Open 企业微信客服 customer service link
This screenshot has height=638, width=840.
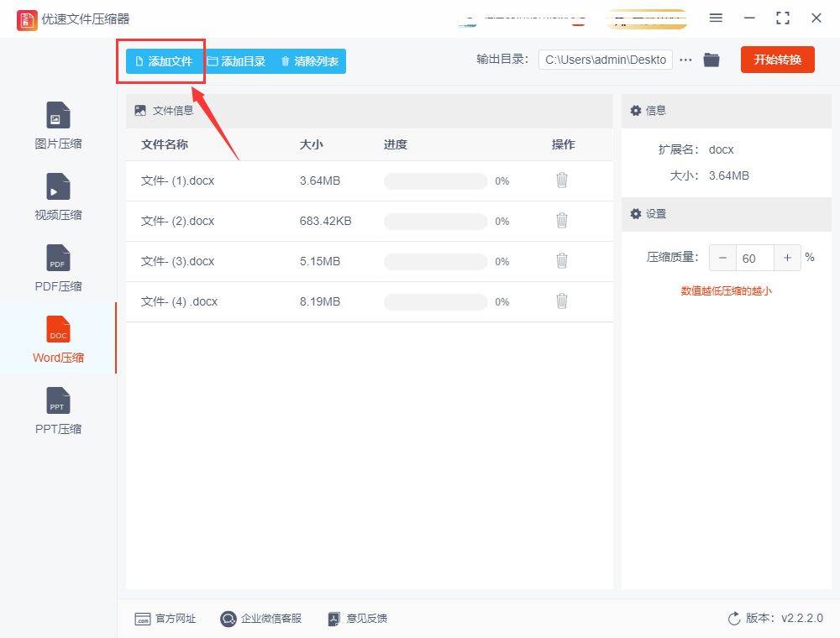click(x=261, y=619)
